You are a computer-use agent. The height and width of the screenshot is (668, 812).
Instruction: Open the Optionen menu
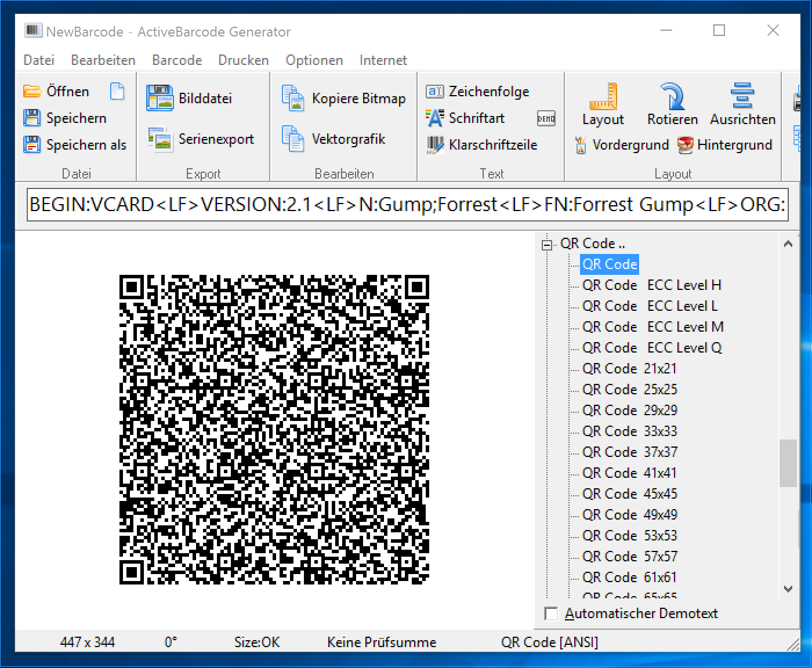coord(314,60)
